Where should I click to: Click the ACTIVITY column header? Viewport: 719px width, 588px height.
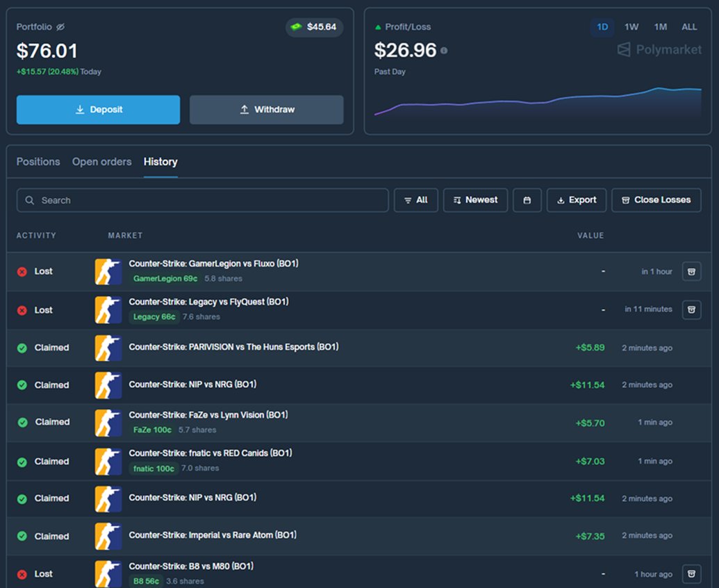point(36,235)
